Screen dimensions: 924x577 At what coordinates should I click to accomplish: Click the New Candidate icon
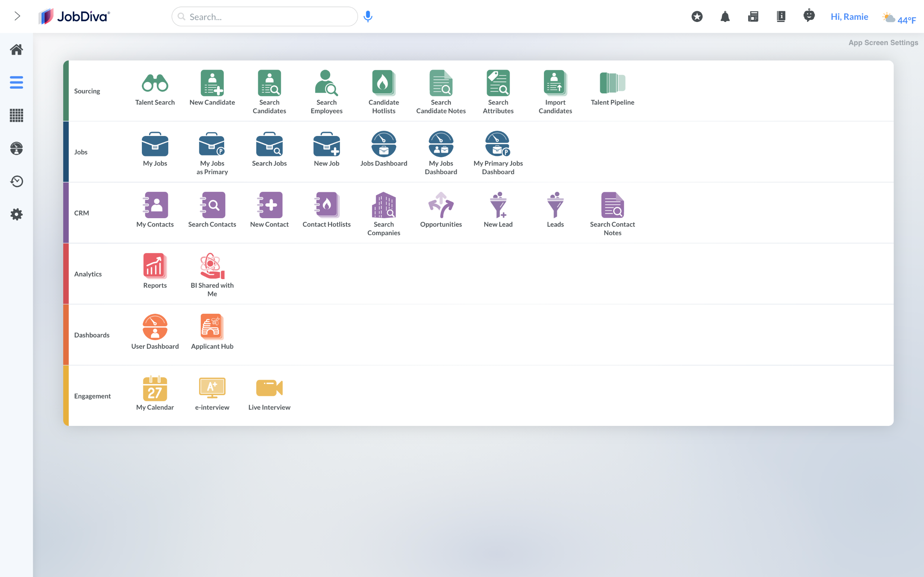[x=212, y=83]
